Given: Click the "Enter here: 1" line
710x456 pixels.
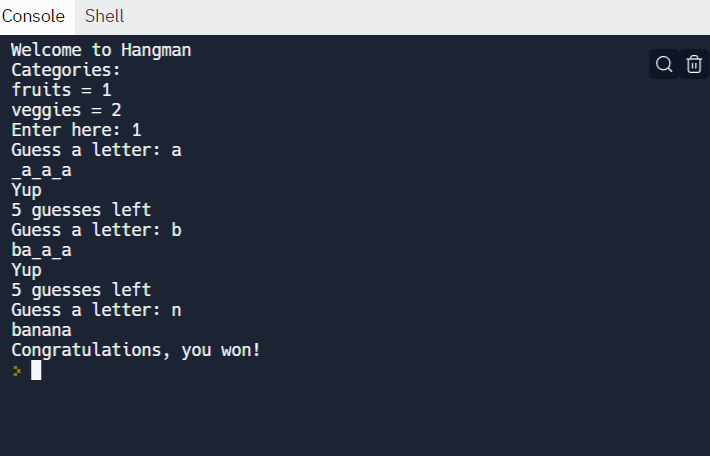Looking at the screenshot, I should click(x=76, y=130).
